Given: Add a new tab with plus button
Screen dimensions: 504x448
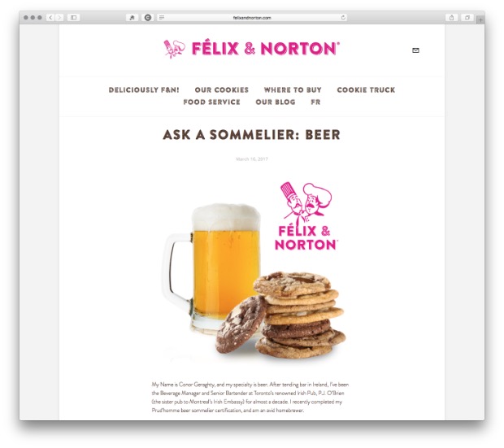Looking at the screenshot, I should (480, 20).
